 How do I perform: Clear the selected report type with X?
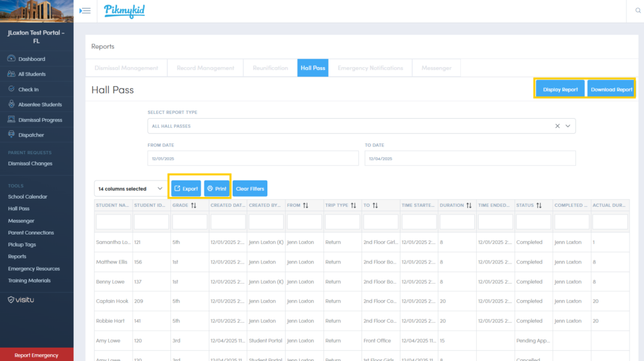pos(557,126)
